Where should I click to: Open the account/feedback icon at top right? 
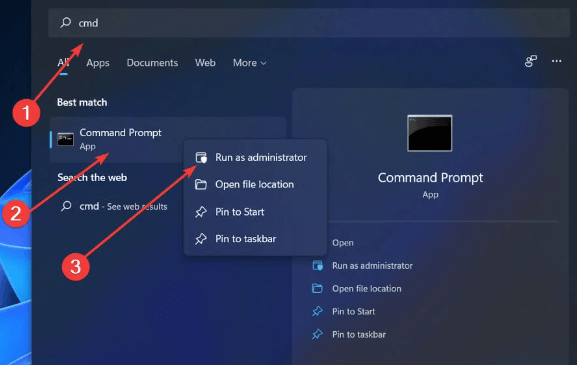[x=531, y=61]
